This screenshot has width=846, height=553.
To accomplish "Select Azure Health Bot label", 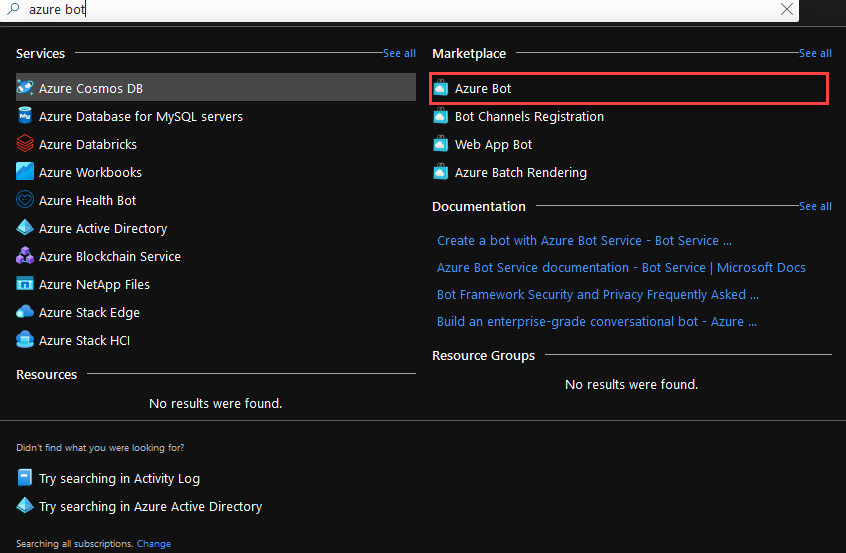I will 87,201.
